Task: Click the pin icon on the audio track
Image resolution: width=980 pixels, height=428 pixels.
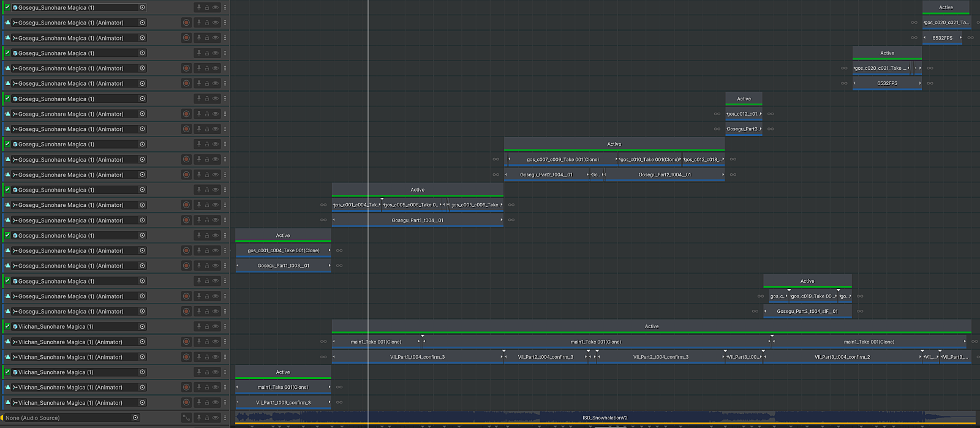Action: 198,418
